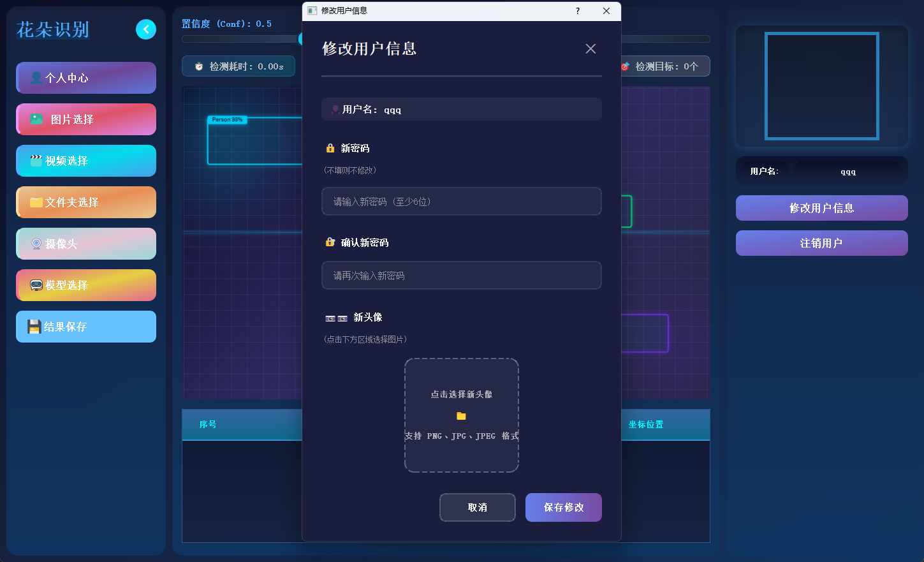Click the stopwatch icon beside 检测耗时

tap(199, 66)
